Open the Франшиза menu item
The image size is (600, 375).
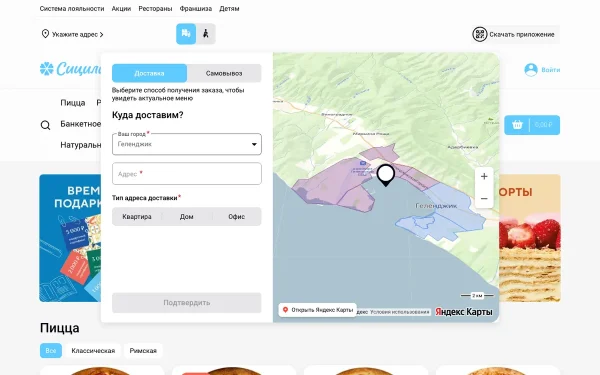pos(196,8)
